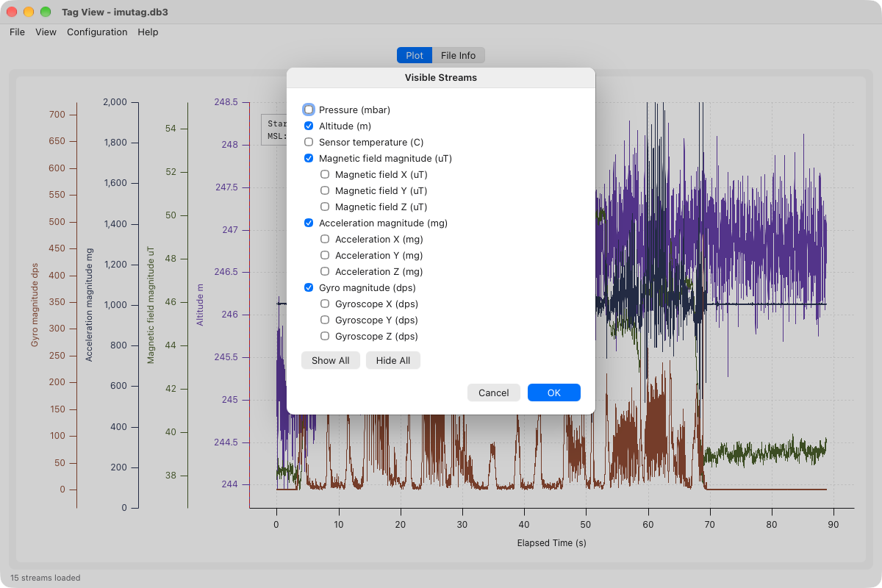Click the Magnetic field magnitude uT axis label

[151, 304]
